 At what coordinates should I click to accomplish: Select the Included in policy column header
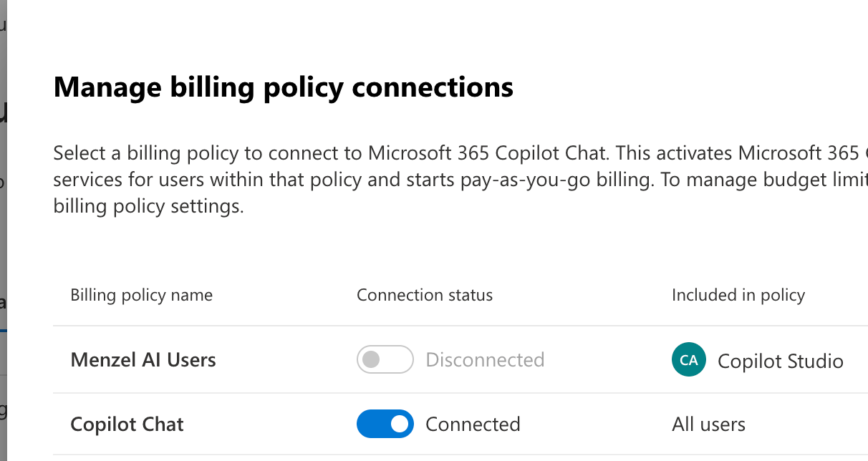click(738, 295)
